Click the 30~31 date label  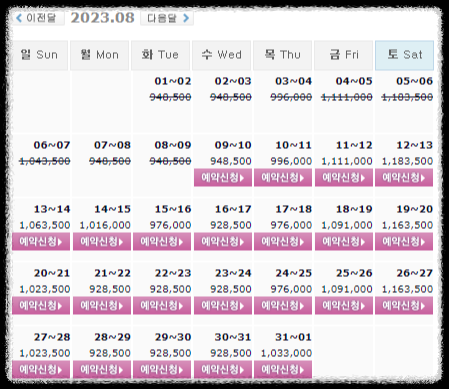(x=233, y=337)
